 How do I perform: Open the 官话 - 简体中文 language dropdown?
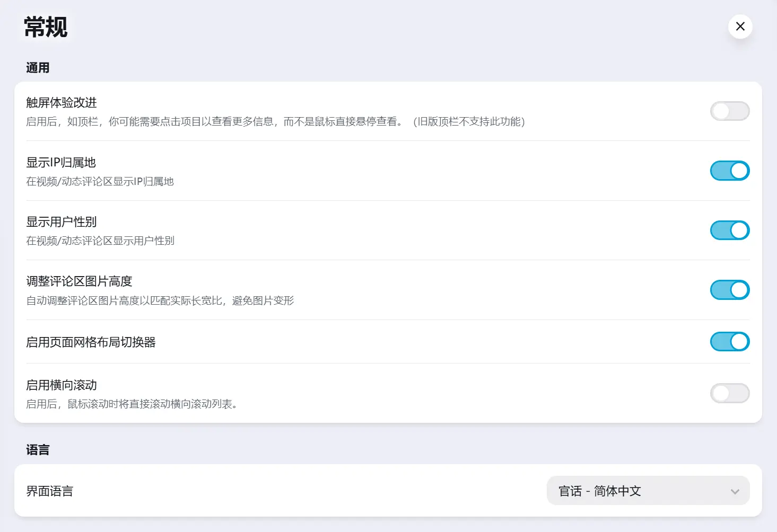(647, 491)
